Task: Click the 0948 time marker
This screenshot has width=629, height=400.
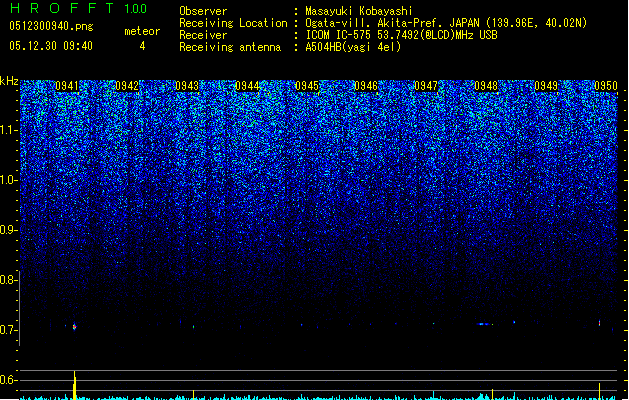Action: coord(486,86)
